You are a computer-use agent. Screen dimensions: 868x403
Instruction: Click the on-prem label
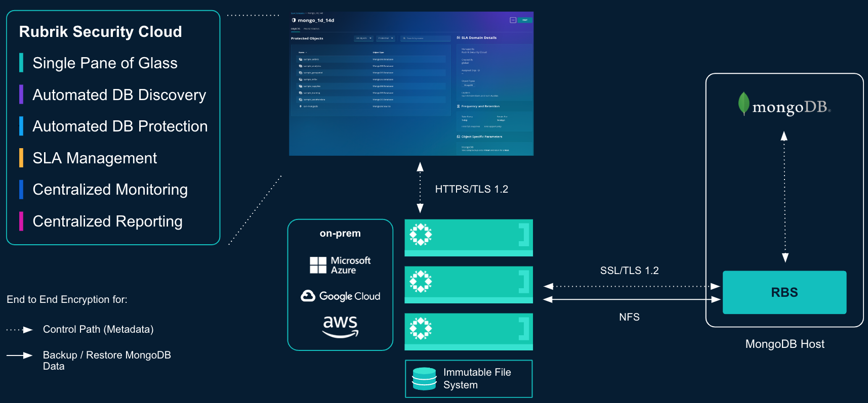(340, 233)
